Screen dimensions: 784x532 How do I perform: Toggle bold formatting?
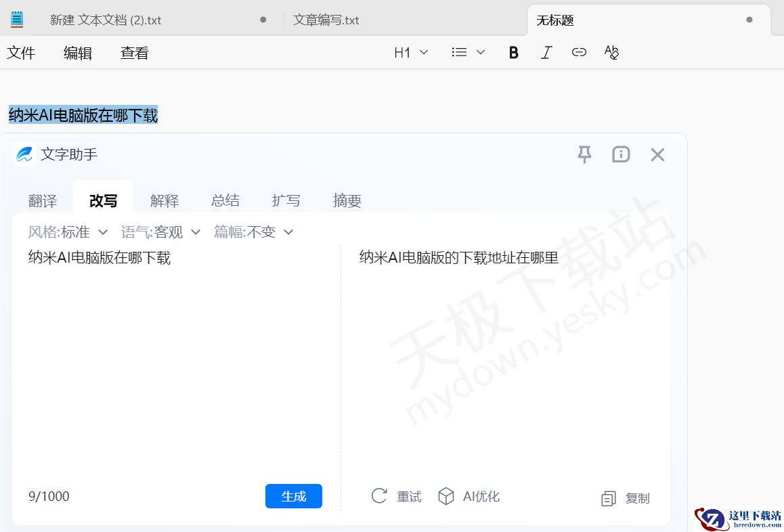pos(513,53)
